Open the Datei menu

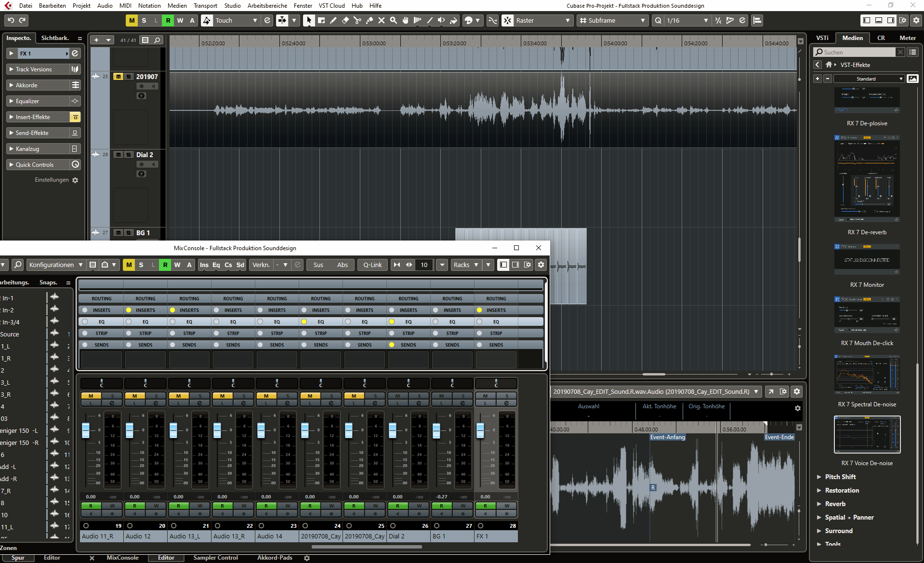coord(26,6)
